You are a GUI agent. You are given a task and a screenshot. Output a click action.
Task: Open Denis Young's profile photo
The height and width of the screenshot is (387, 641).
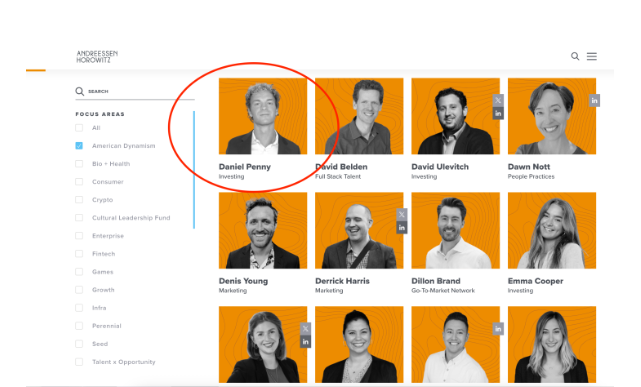pyautogui.click(x=263, y=230)
